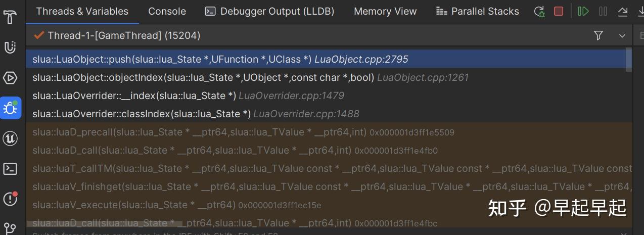Resume program execution

coord(583,11)
